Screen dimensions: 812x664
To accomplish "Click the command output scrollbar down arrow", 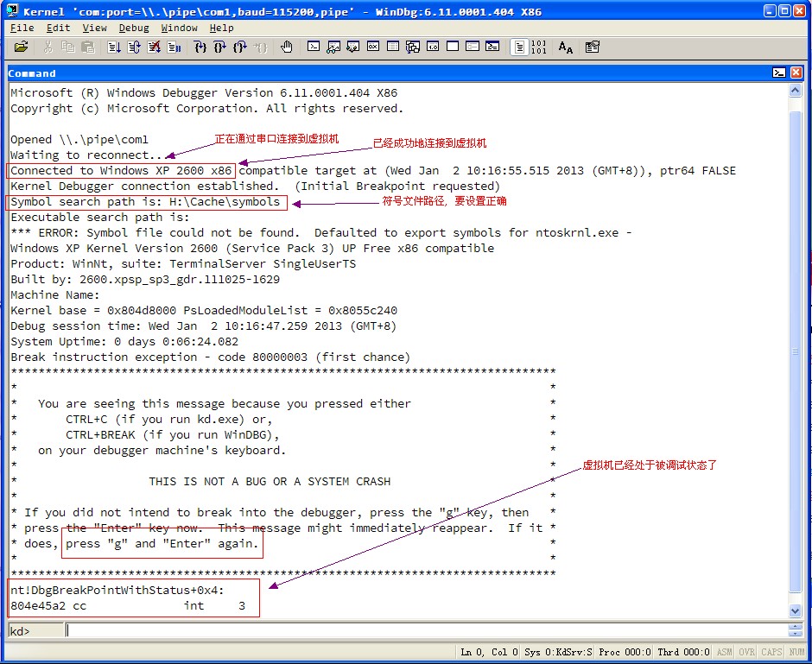I will [796, 610].
